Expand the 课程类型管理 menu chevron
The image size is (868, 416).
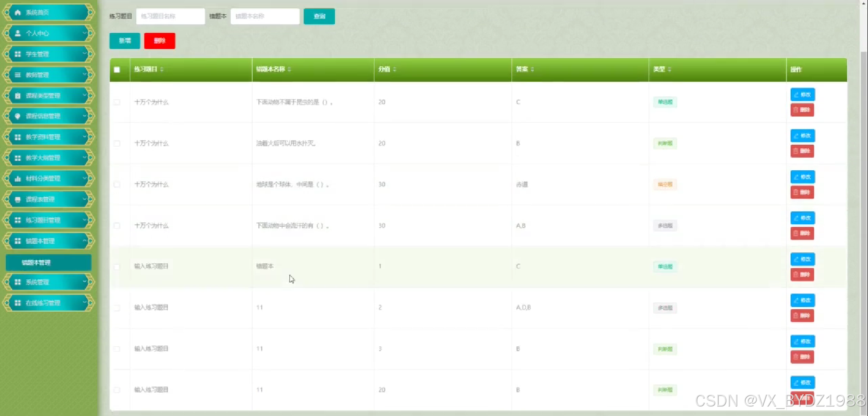85,95
